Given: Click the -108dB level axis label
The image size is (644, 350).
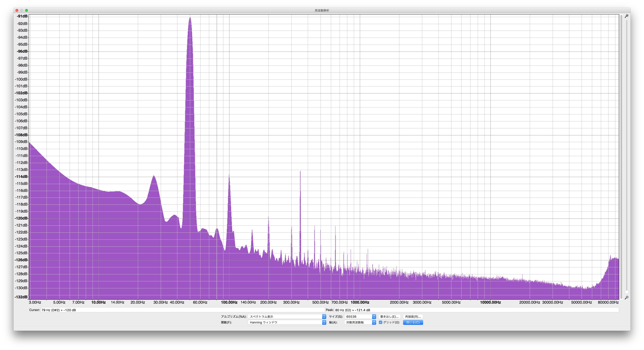Looking at the screenshot, I should tap(21, 135).
